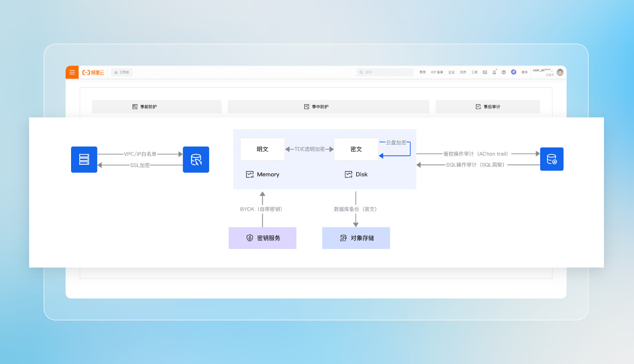Click the VPC/IP白名单 label
Image resolution: width=634 pixels, height=364 pixels.
(140, 154)
